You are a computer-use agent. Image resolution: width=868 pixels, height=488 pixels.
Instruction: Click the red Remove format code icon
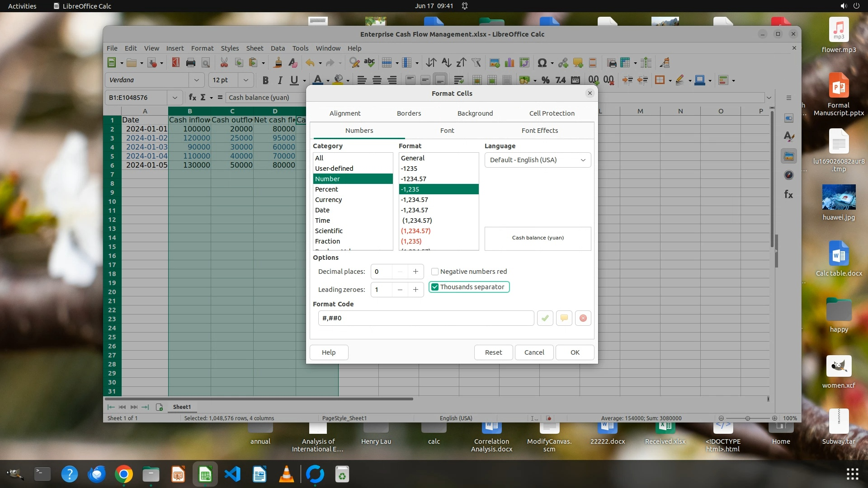coord(583,318)
